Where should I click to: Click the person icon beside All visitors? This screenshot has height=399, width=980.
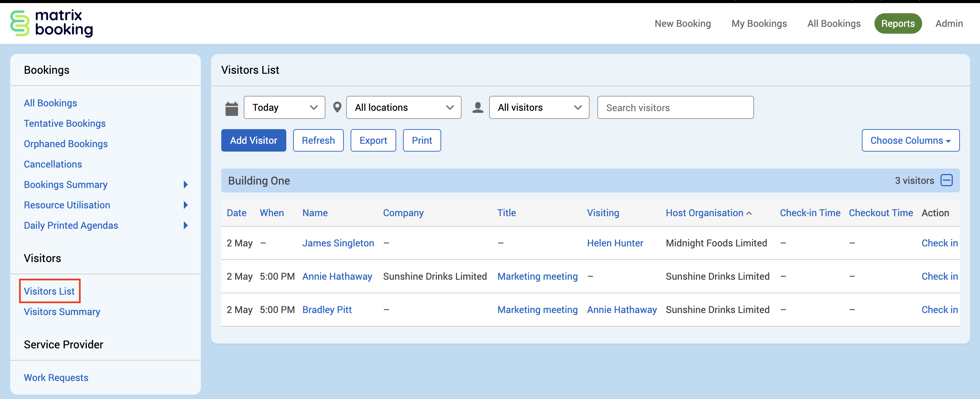tap(478, 107)
